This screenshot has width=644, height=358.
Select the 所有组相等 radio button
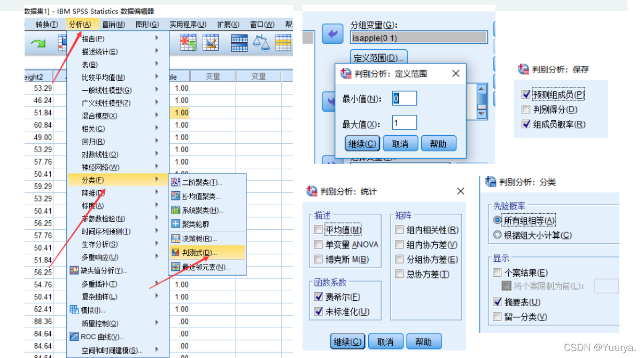coord(498,220)
